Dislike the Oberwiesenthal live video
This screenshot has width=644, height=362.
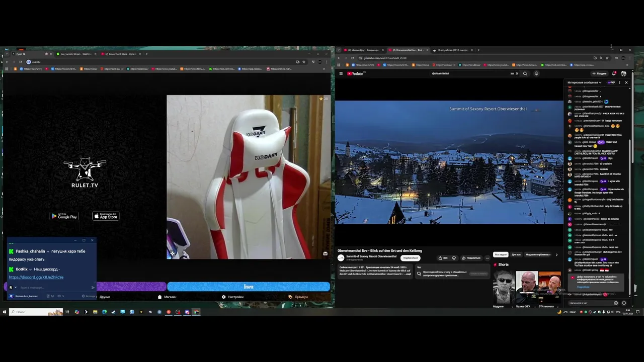[454, 258]
